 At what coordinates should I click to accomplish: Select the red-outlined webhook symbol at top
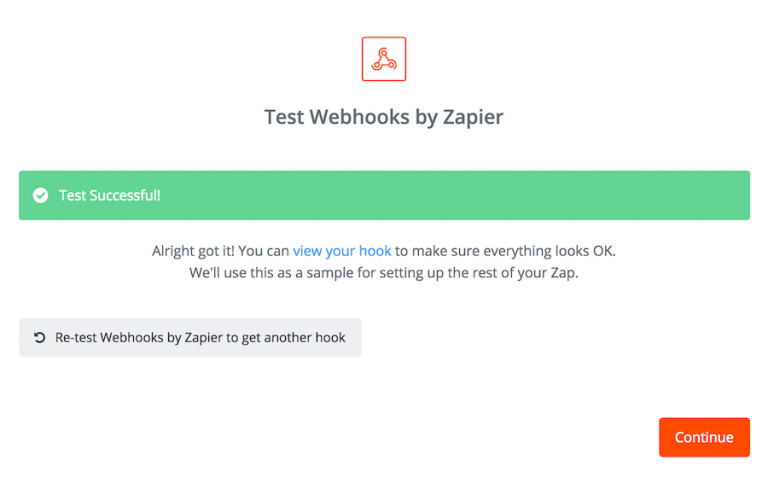(x=384, y=59)
